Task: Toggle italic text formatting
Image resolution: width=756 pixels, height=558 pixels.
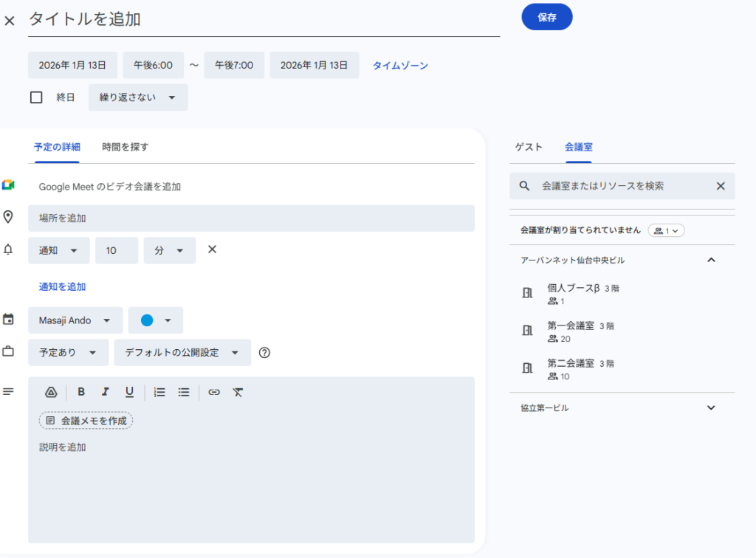Action: coord(105,393)
